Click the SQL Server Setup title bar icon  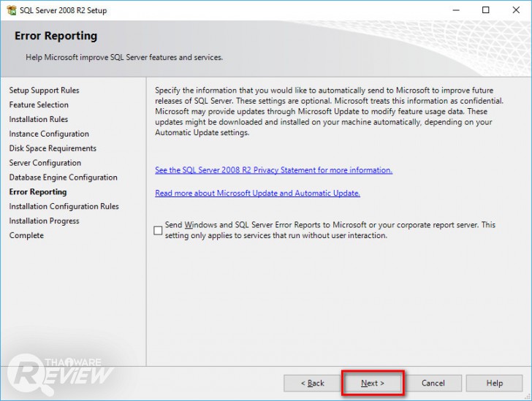[11, 10]
